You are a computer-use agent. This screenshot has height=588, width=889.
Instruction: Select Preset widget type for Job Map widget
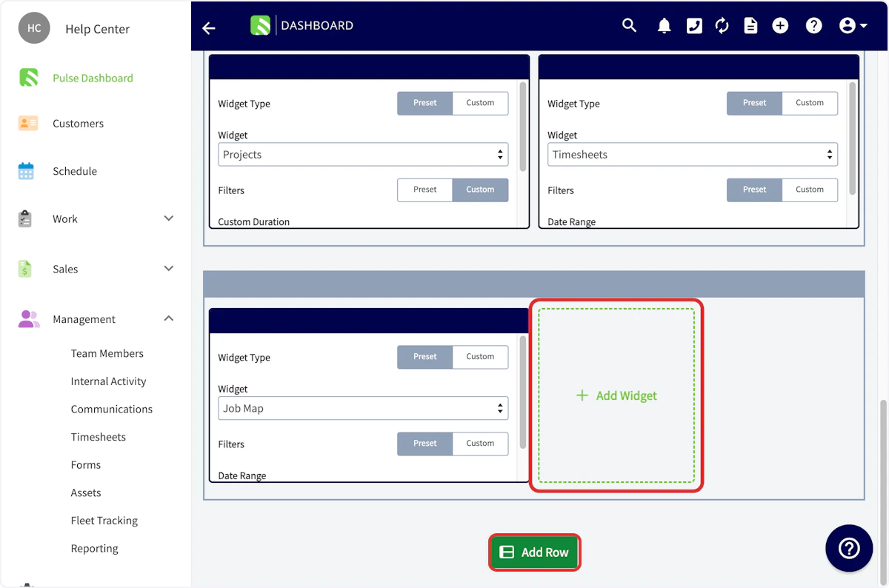coord(425,357)
